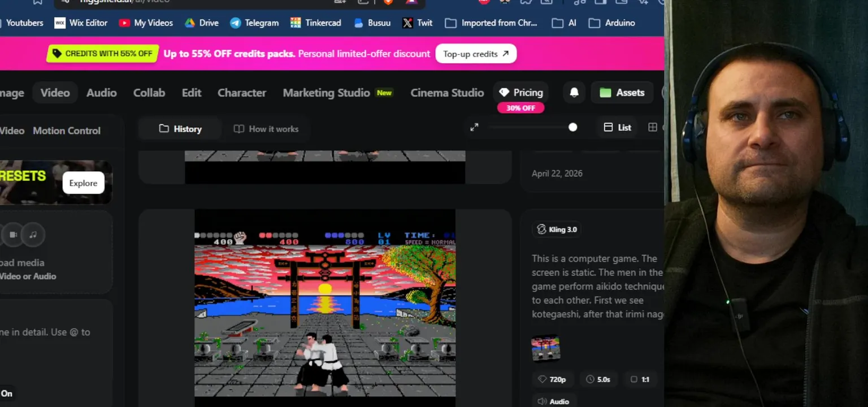Open the Assets folder button
Viewport: 868px width, 407px height.
622,93
